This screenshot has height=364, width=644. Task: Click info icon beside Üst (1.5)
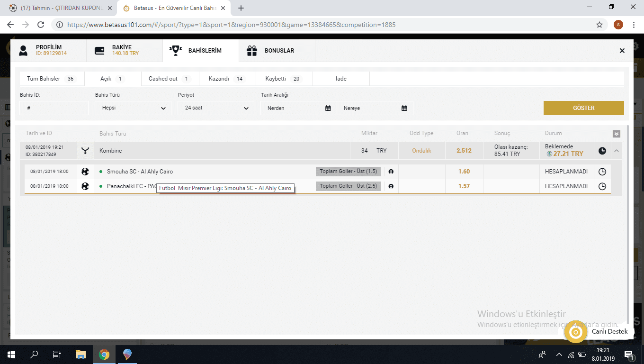(391, 172)
